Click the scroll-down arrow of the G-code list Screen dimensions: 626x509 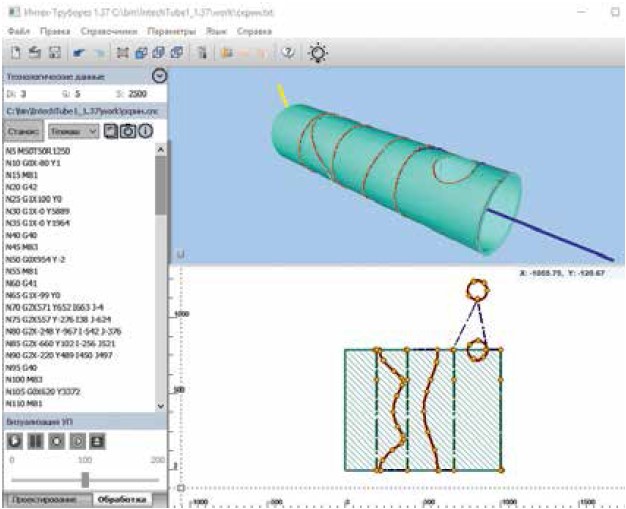tap(162, 406)
